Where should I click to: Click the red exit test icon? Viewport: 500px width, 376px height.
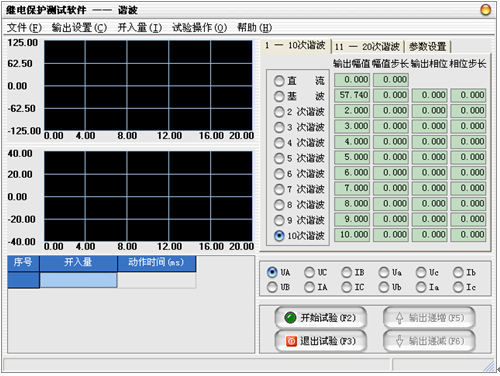click(x=291, y=341)
